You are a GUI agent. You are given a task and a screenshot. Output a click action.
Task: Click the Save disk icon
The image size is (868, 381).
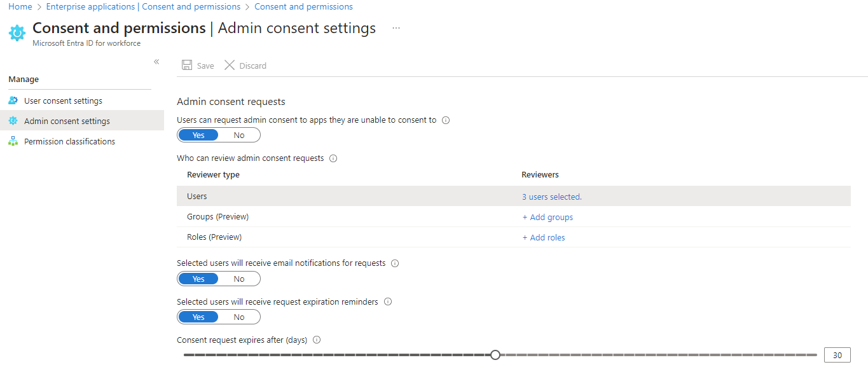coord(187,66)
